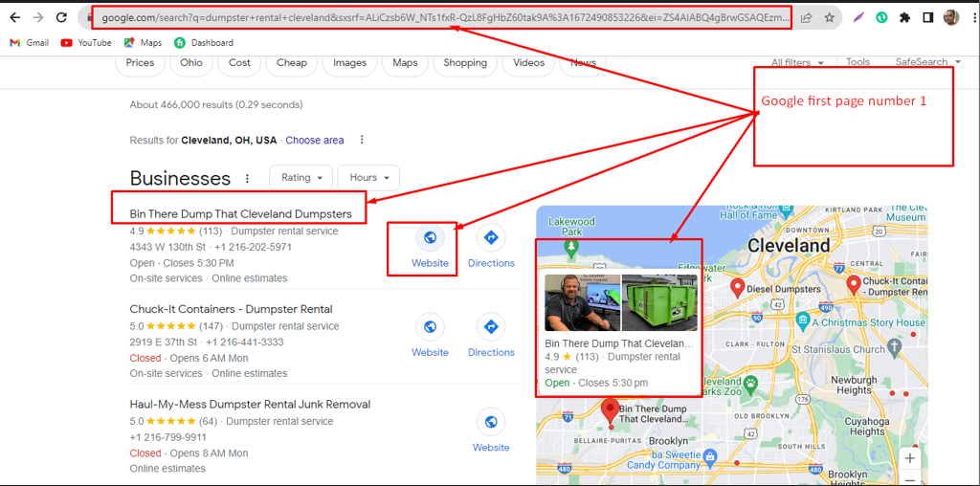This screenshot has width=980, height=486.
Task: Toggle the browser side panel icon
Action: [x=927, y=17]
